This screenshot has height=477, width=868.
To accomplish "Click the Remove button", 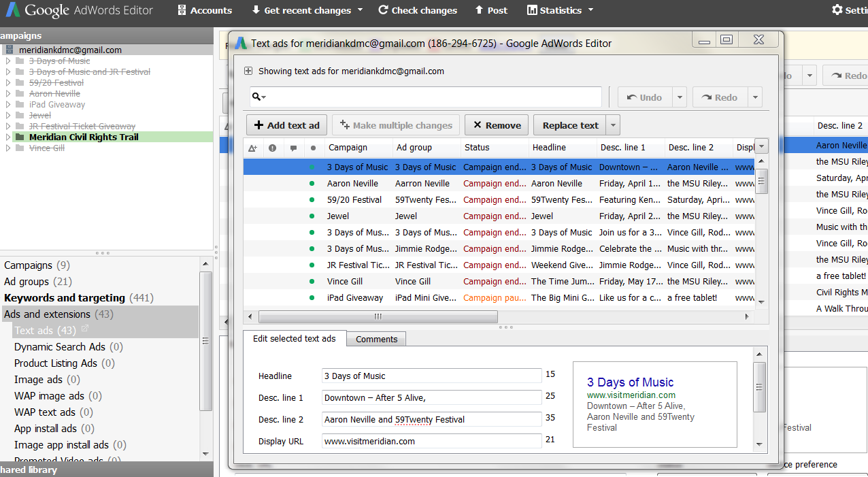I will click(x=497, y=125).
